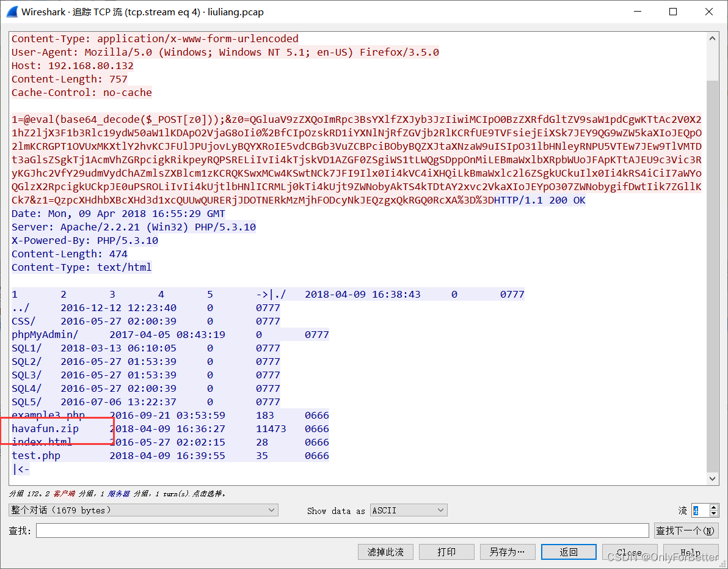Click the 打印 print button

(x=446, y=552)
